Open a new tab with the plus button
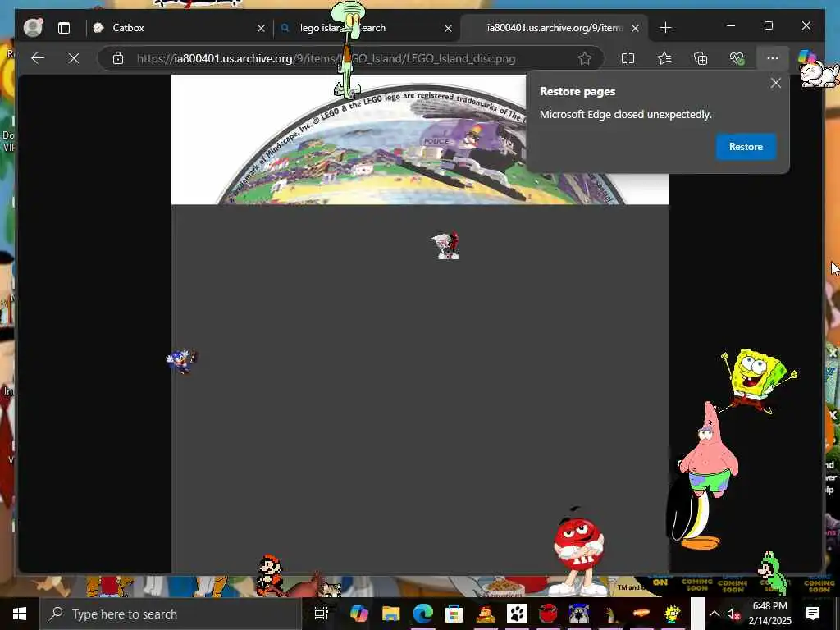 pos(665,27)
